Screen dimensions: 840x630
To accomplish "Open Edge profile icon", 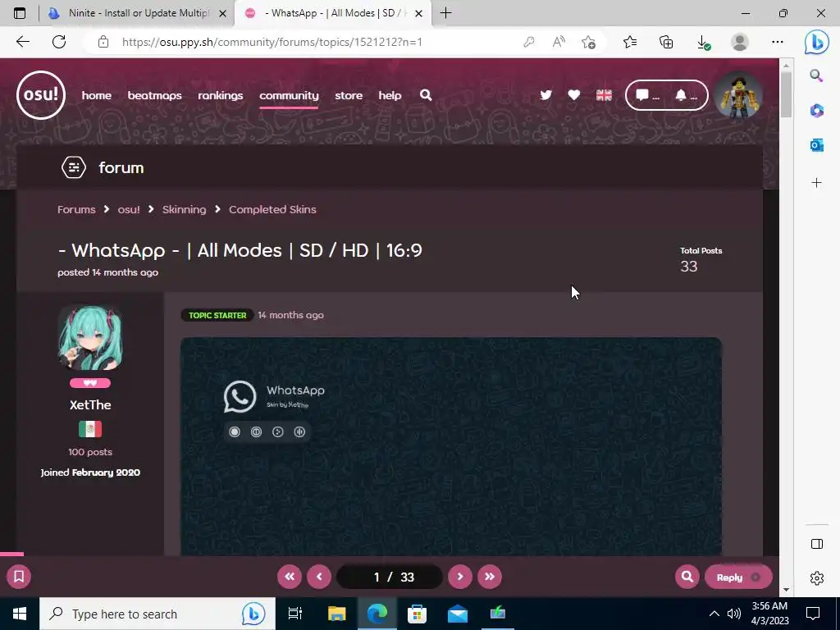I will 740,42.
